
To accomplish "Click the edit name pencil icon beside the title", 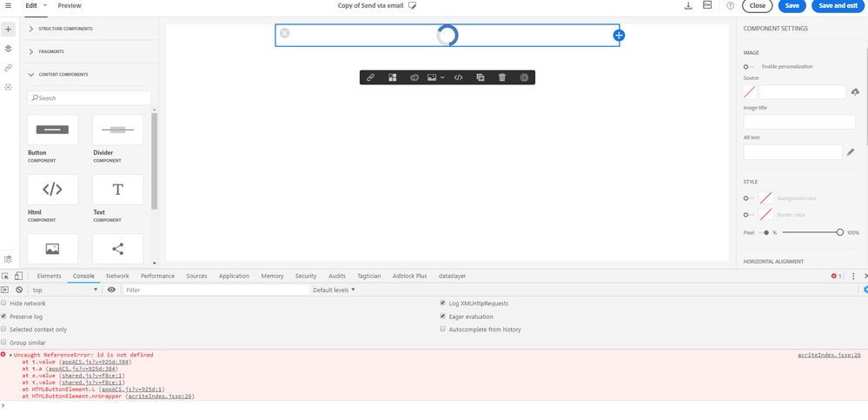I will coord(412,5).
